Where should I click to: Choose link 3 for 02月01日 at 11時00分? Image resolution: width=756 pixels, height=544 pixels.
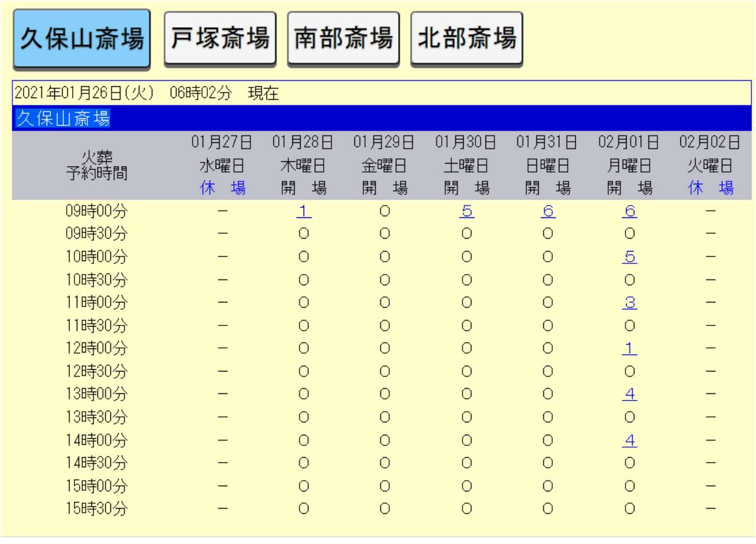(629, 303)
